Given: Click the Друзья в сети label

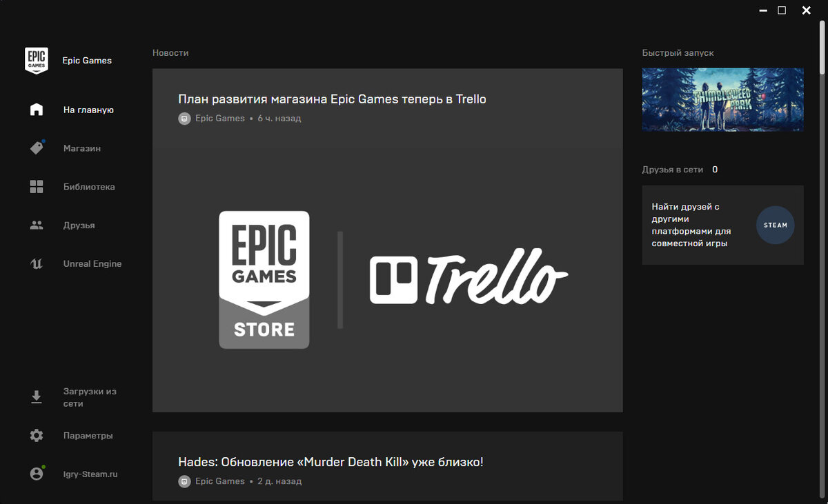Looking at the screenshot, I should (x=673, y=170).
